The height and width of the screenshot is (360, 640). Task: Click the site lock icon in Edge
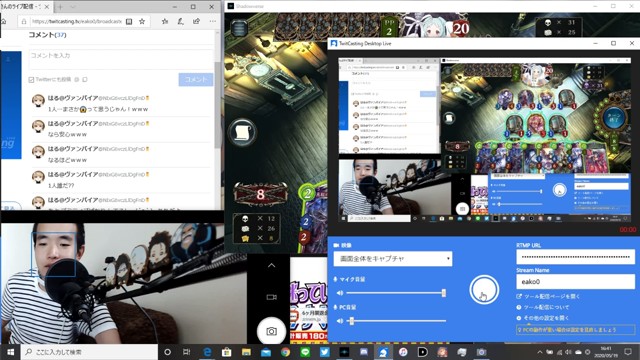[24, 21]
